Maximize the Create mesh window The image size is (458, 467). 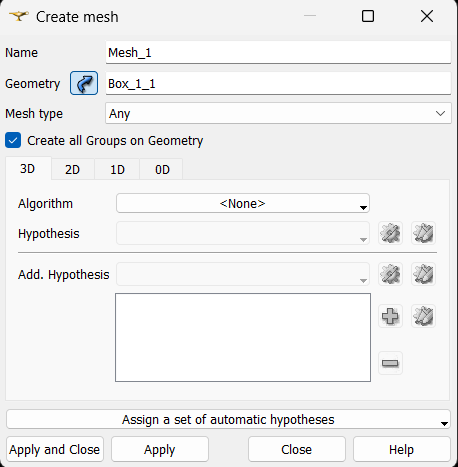point(368,16)
